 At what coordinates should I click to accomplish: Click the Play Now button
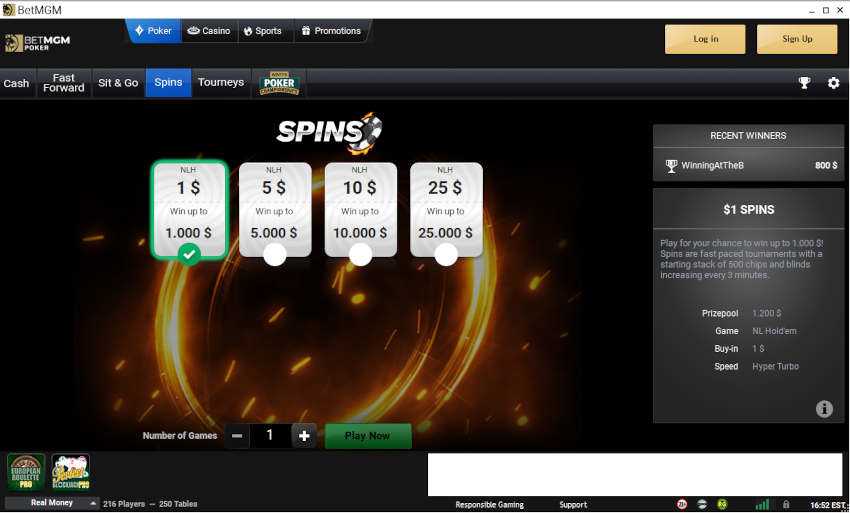coord(368,436)
